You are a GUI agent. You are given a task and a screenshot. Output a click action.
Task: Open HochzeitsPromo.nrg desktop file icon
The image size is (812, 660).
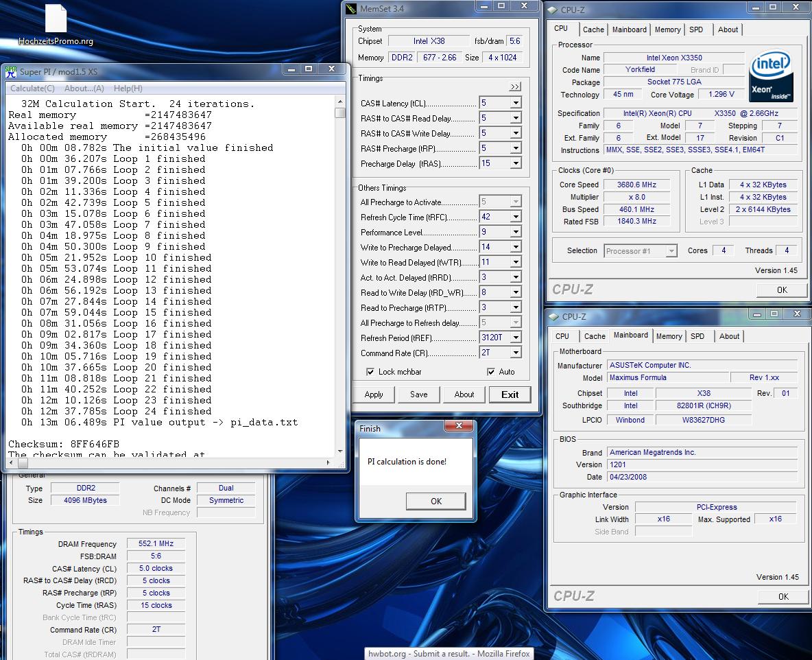[56, 24]
